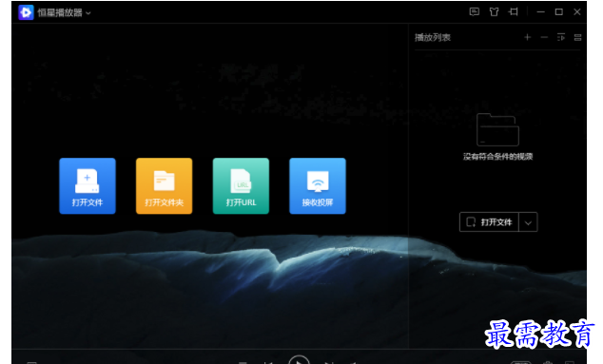Click the 恒星播放器 logo icon
The height and width of the screenshot is (364, 603).
click(x=26, y=12)
